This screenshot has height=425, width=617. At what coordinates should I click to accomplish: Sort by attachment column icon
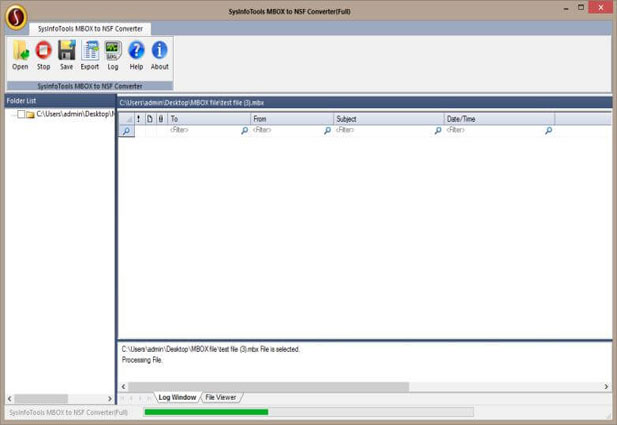[161, 119]
